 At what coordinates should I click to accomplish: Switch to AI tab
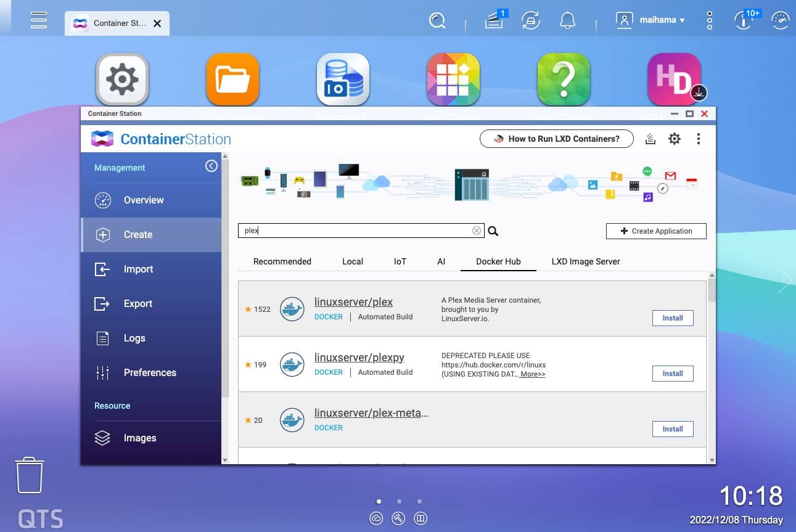tap(441, 261)
